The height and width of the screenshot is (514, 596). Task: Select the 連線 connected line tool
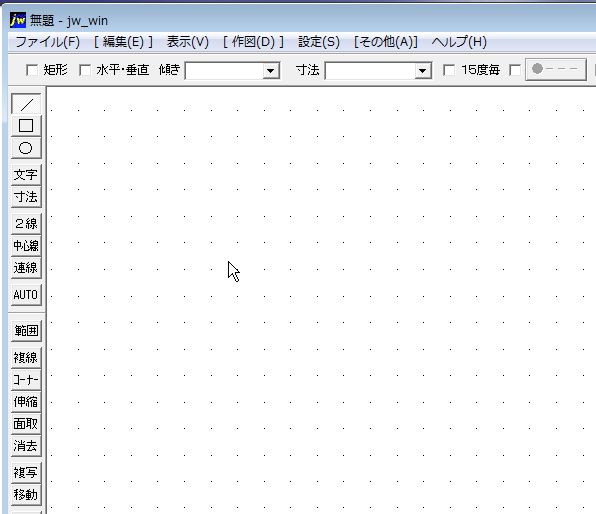(26, 268)
